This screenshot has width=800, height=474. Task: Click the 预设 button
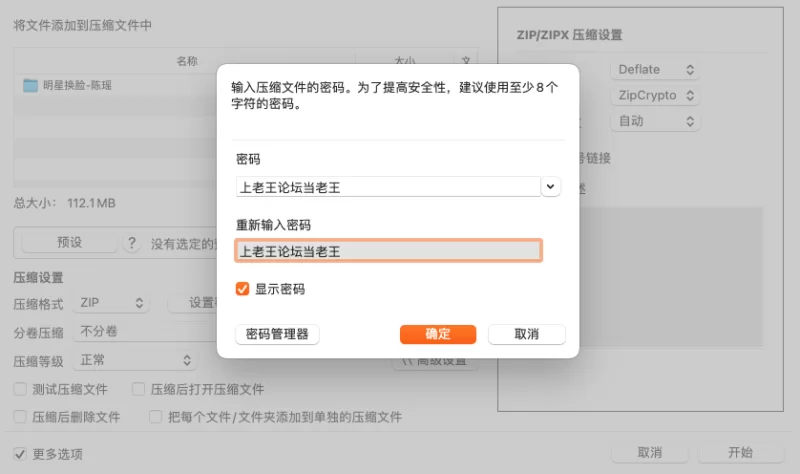point(69,243)
